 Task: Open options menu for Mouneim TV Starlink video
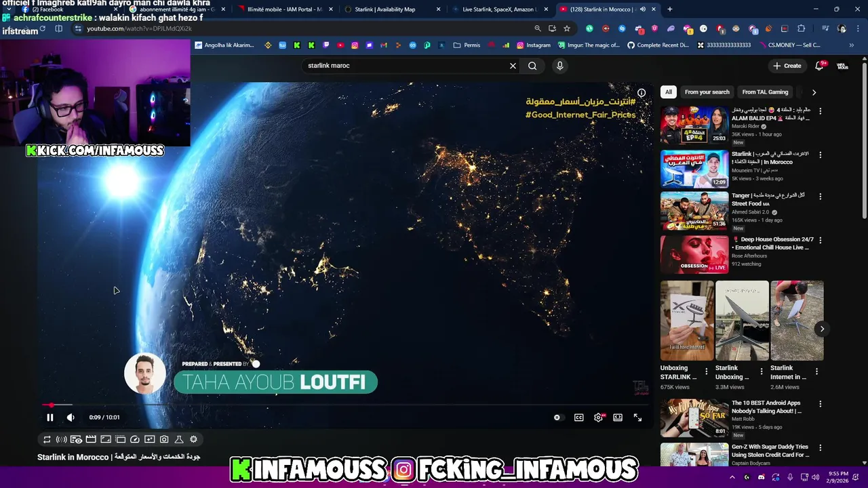point(820,155)
